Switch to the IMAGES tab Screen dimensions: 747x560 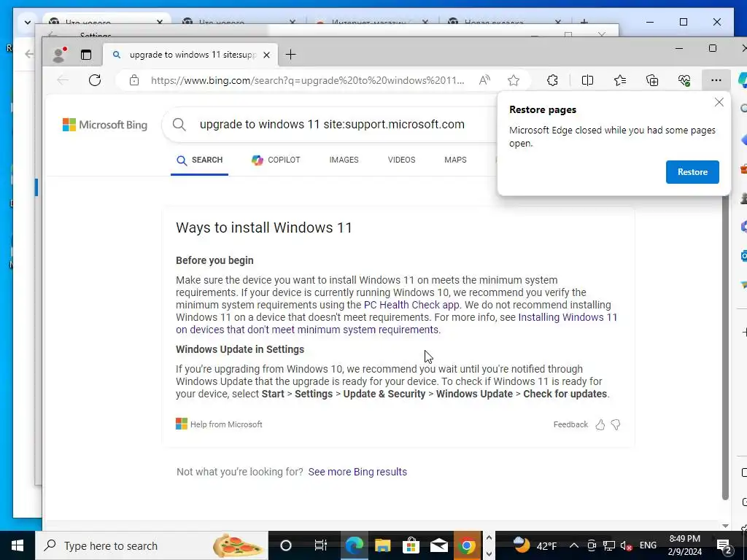[x=344, y=160]
